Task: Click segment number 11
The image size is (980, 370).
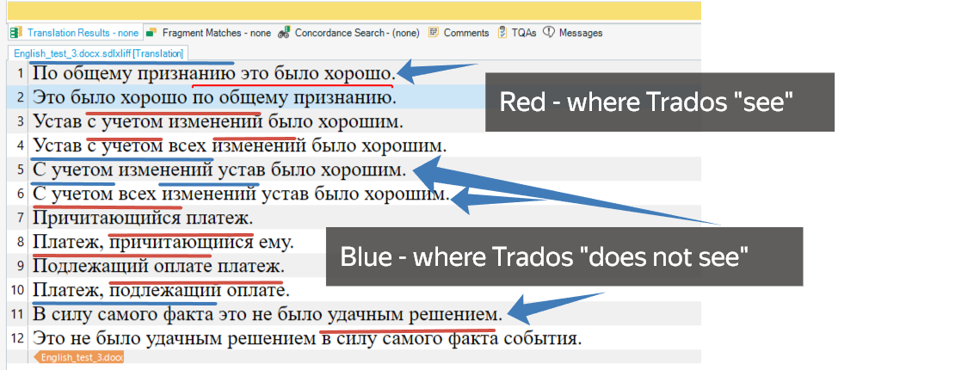Action: click(x=19, y=314)
